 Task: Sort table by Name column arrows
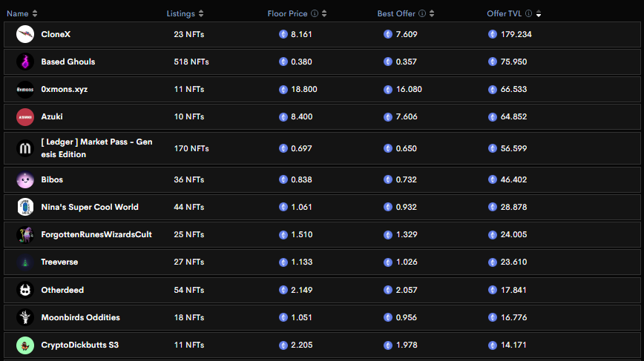tap(35, 13)
